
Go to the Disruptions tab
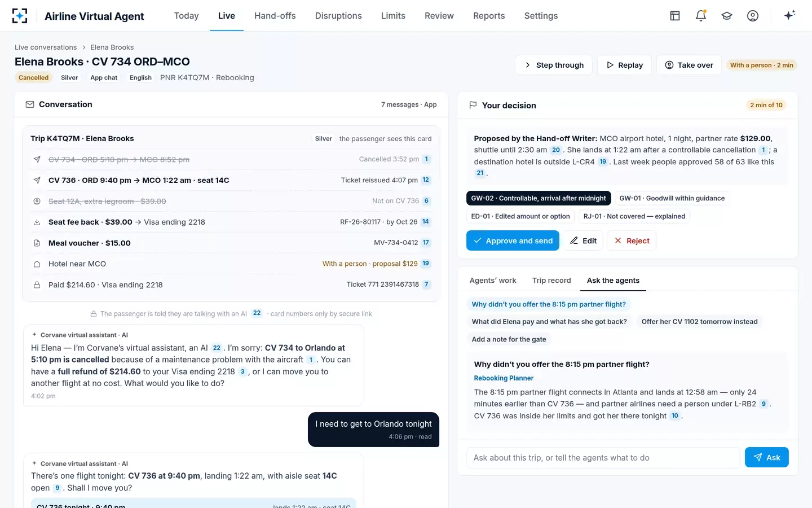pyautogui.click(x=338, y=16)
